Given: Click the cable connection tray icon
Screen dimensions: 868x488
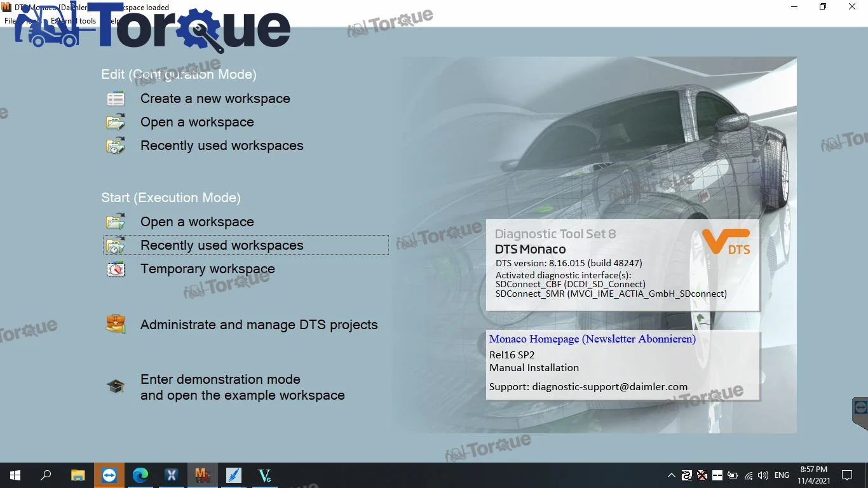Looking at the screenshot, I should pos(687,475).
